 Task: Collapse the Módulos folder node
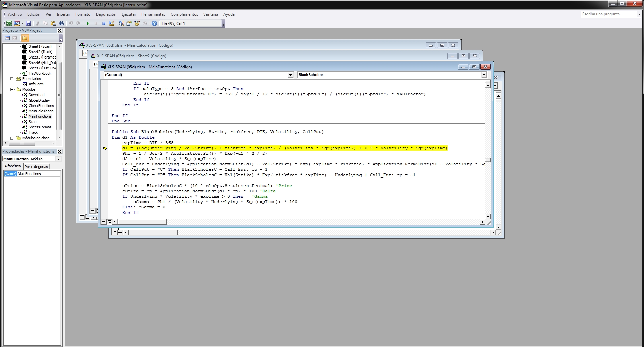(12, 89)
